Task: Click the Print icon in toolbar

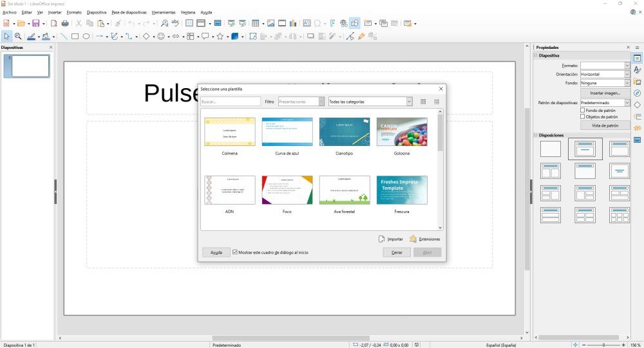Action: [65, 23]
